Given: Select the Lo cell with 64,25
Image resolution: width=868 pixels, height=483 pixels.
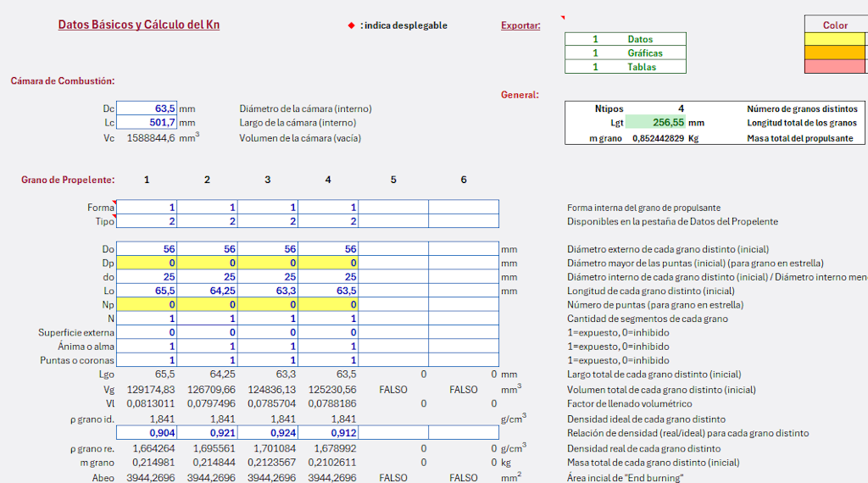Looking at the screenshot, I should pyautogui.click(x=207, y=291).
